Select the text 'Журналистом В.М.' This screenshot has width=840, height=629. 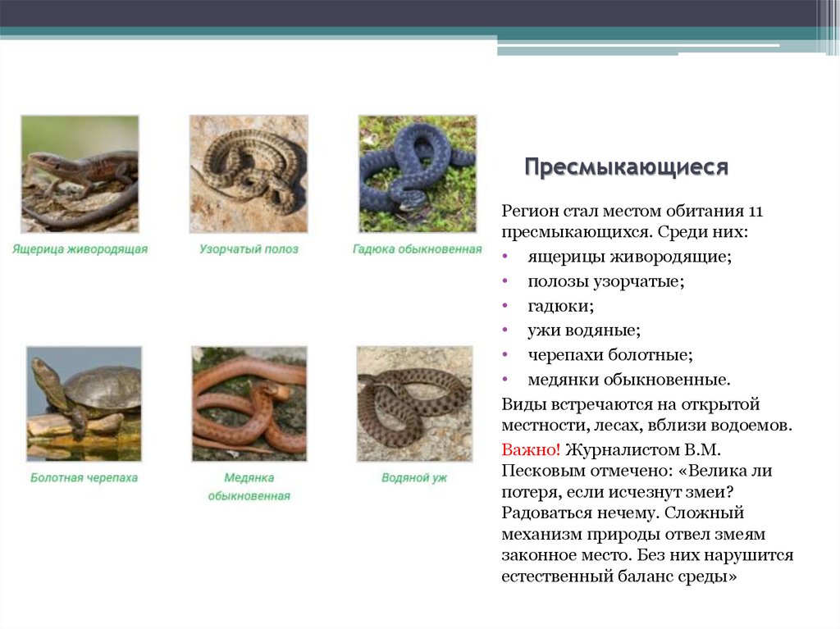(643, 449)
